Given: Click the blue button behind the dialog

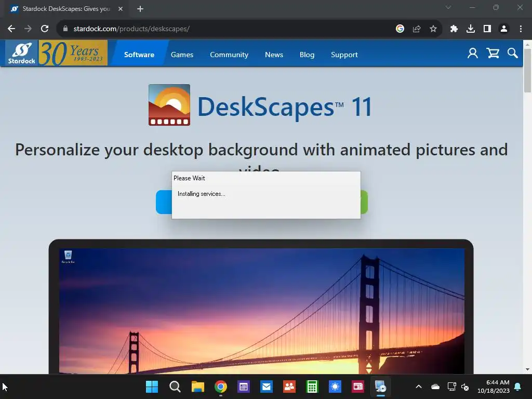Looking at the screenshot, I should 164,202.
